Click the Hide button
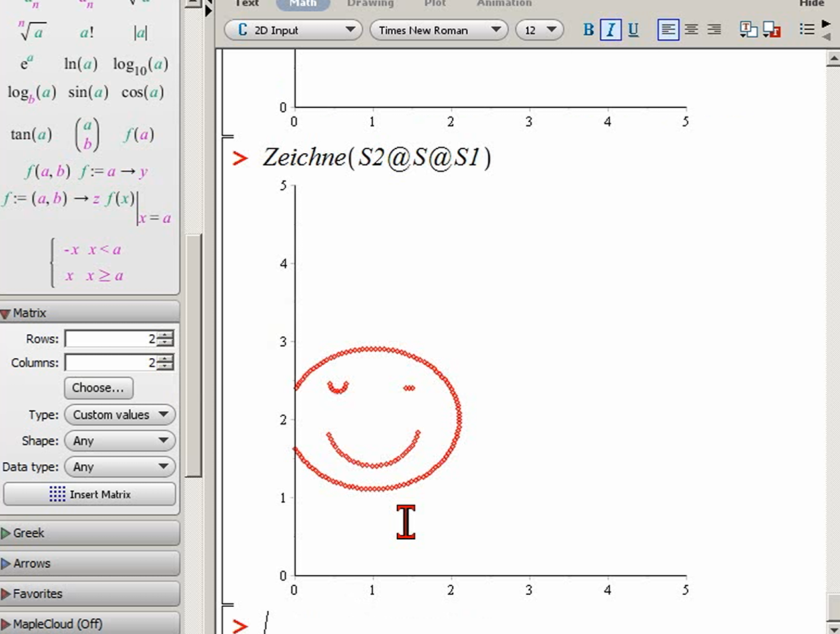 811,3
